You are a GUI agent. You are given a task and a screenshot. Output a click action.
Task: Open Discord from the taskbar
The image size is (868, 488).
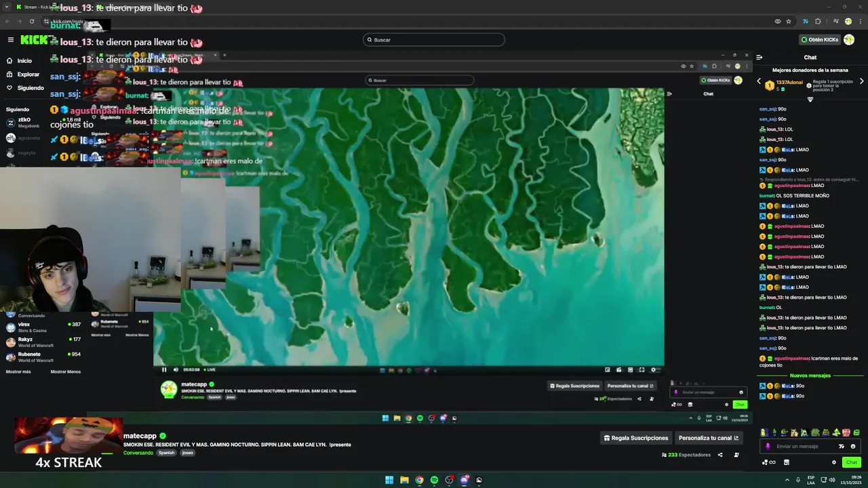pos(464,480)
